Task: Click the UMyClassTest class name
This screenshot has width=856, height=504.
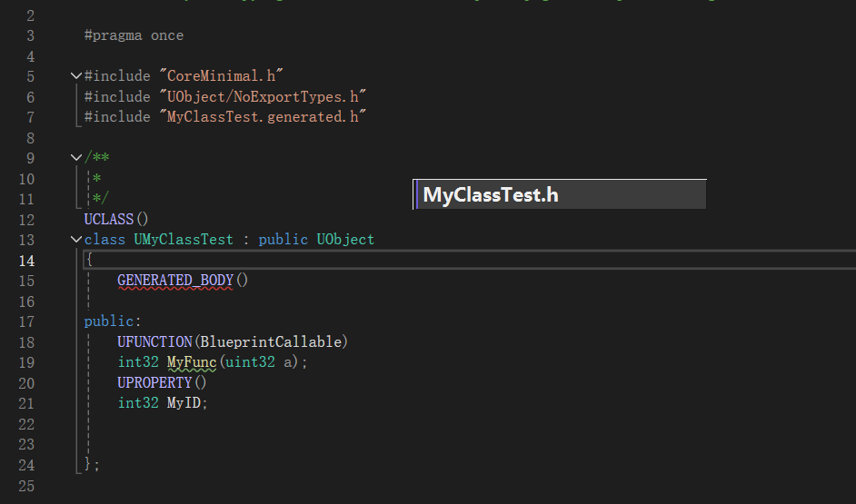Action: click(x=184, y=240)
